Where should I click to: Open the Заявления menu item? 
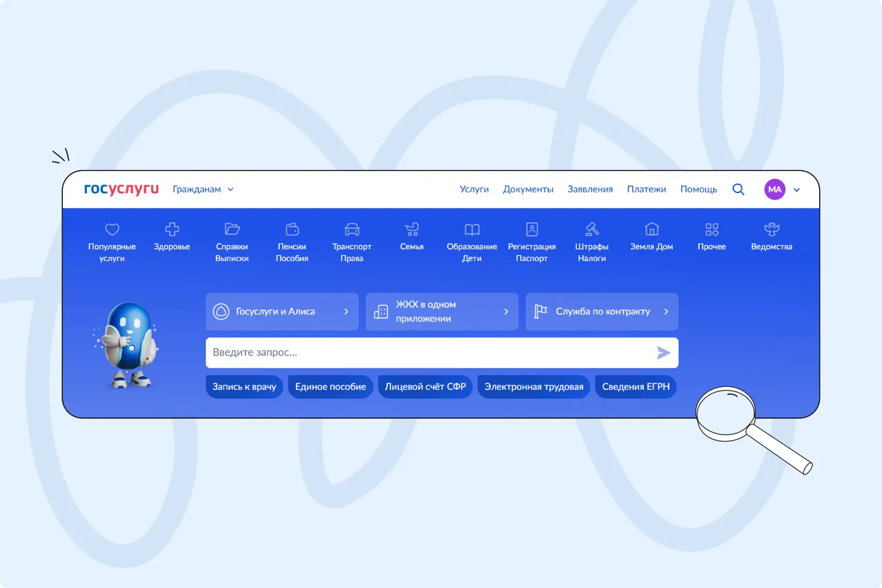(590, 189)
